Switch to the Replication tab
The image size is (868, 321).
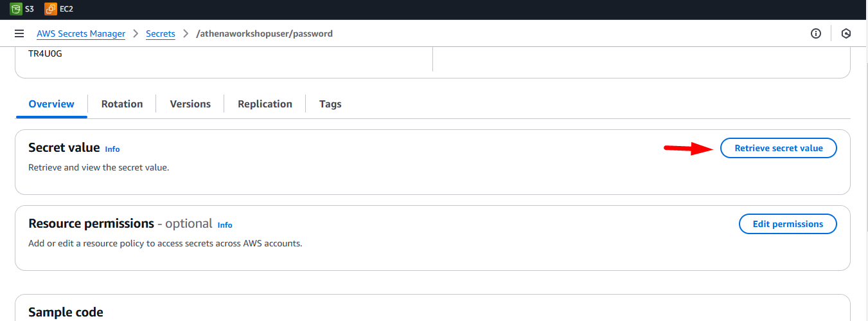coord(265,104)
